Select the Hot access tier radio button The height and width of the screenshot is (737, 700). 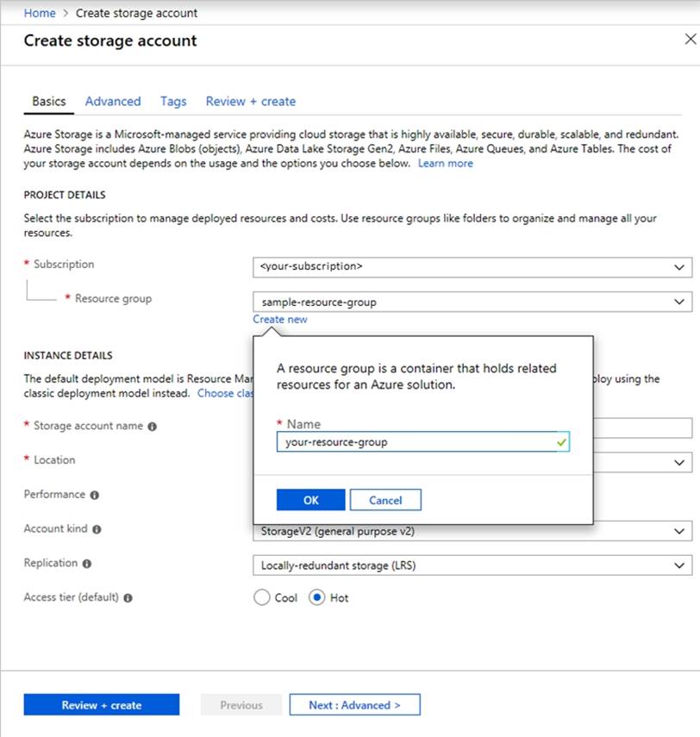click(316, 597)
